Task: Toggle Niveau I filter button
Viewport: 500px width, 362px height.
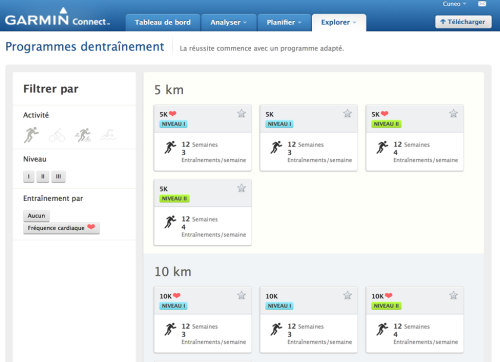Action: [29, 176]
